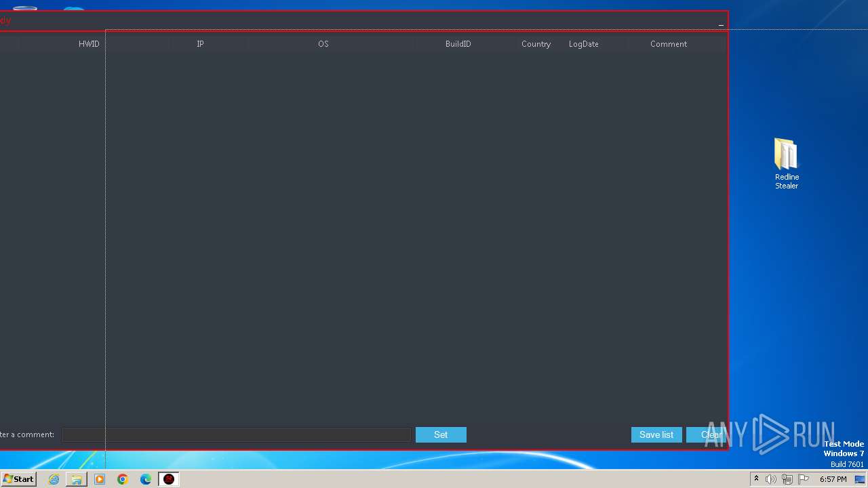Focus the comment input field
Viewport: 868px width, 488px height.
pyautogui.click(x=237, y=434)
